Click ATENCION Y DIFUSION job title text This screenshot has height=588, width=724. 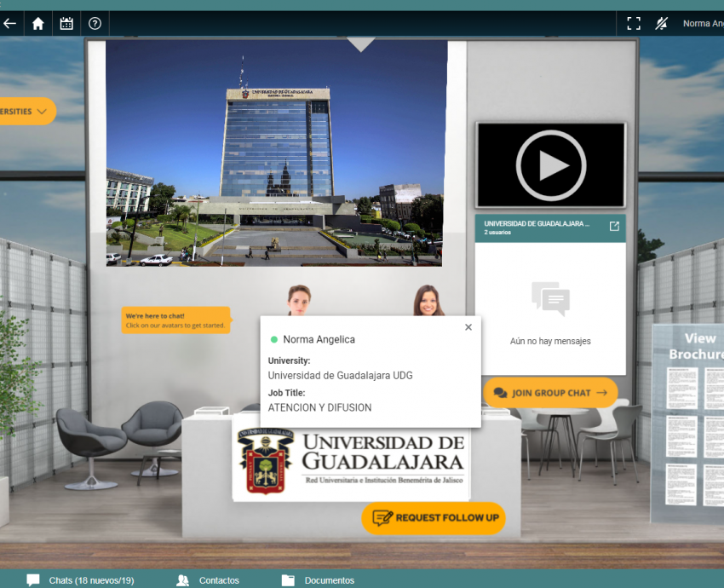(x=319, y=407)
